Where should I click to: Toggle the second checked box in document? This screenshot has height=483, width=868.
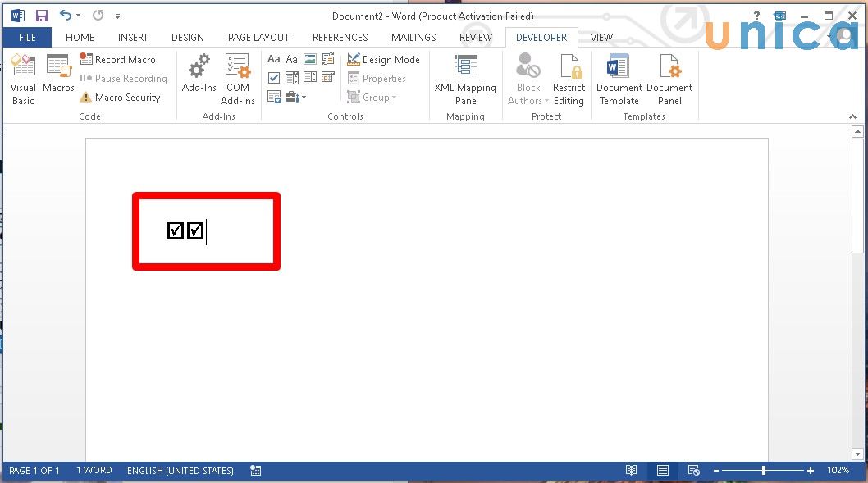pos(195,230)
